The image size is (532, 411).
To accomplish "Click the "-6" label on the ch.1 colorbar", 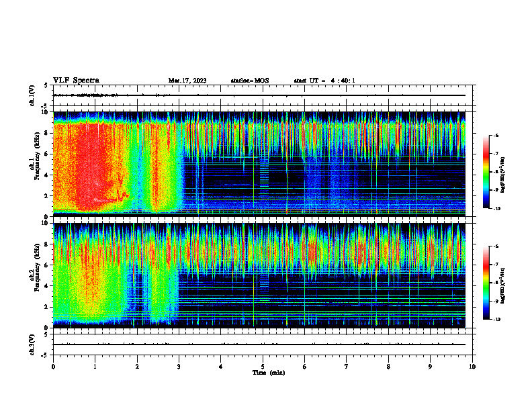I will [496, 136].
